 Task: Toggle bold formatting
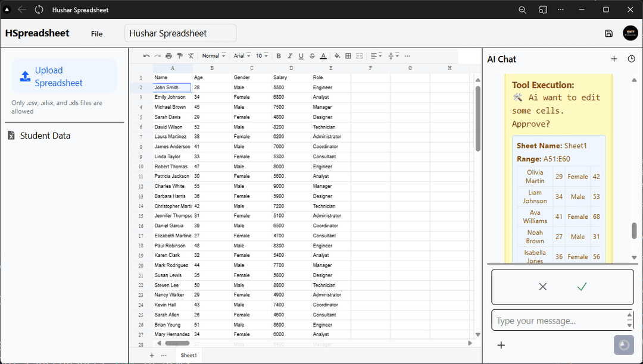click(x=279, y=56)
